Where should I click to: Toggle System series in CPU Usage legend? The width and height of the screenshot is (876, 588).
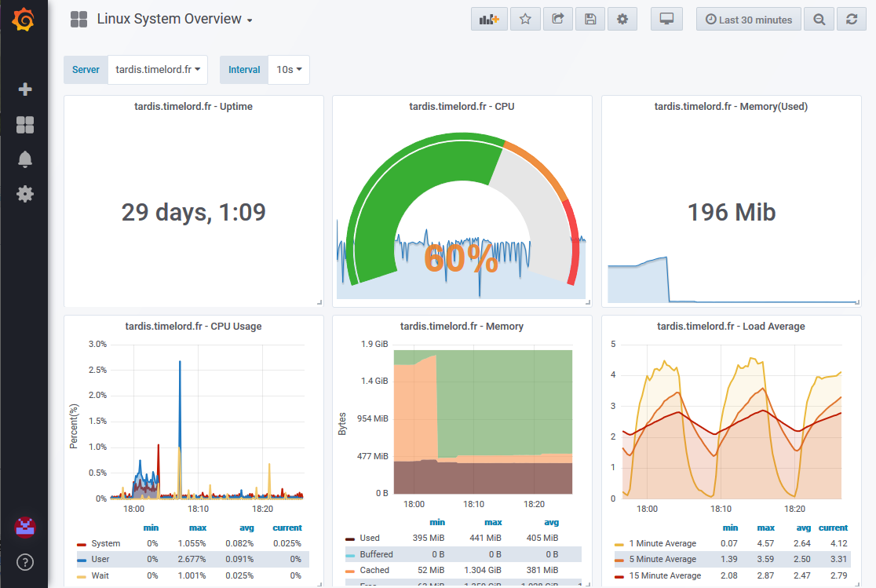point(105,543)
